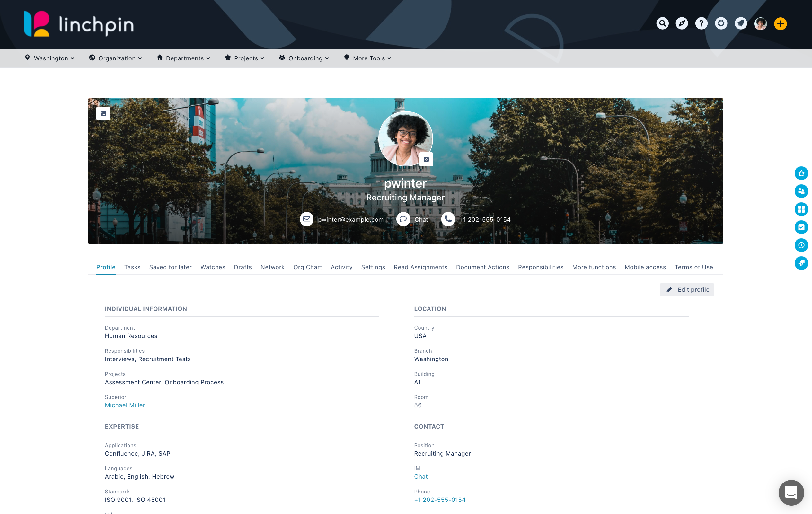The width and height of the screenshot is (812, 514).
Task: Change the profile cover image icon
Action: (103, 113)
